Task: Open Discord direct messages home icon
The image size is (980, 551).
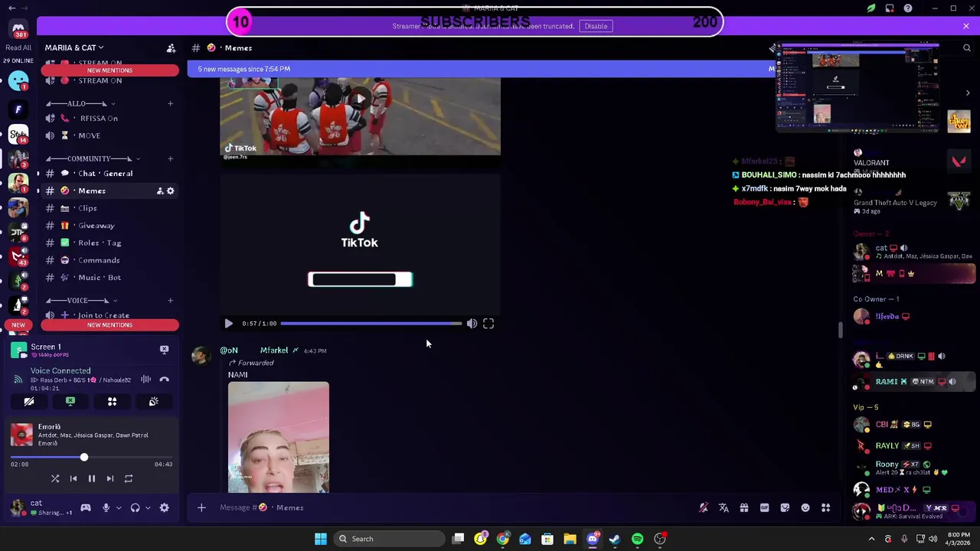Action: pos(18,29)
